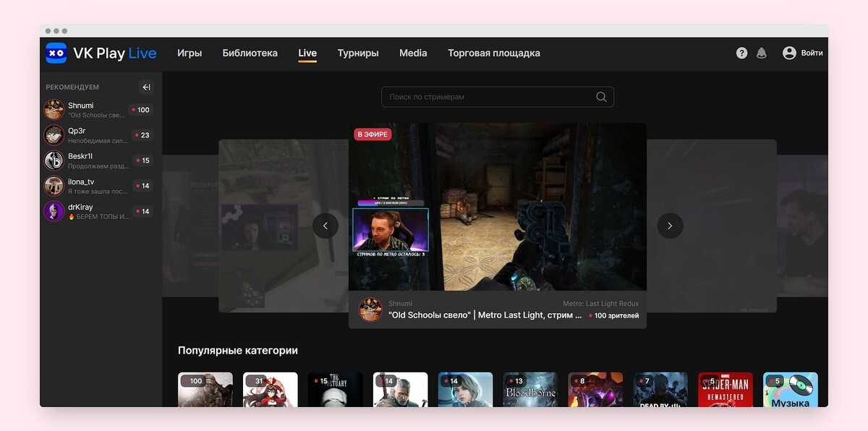This screenshot has height=431, width=868.
Task: Open the Bloodborne category tile
Action: tap(530, 390)
